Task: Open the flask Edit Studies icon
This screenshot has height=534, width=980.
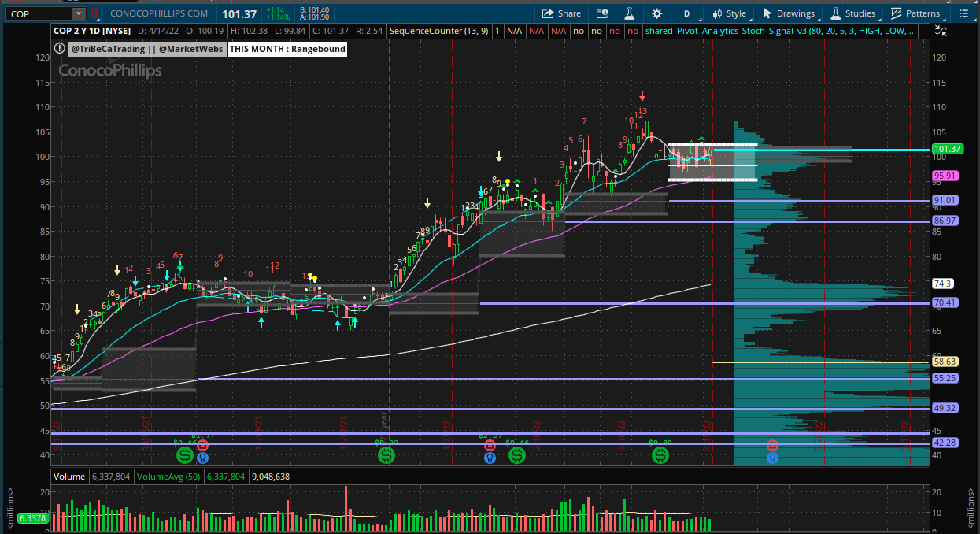Action: pyautogui.click(x=630, y=13)
